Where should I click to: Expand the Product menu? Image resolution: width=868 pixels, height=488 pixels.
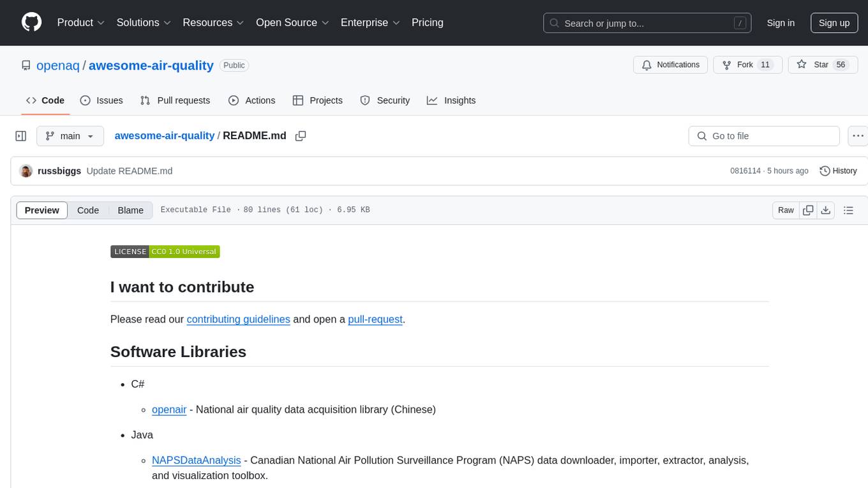(81, 22)
